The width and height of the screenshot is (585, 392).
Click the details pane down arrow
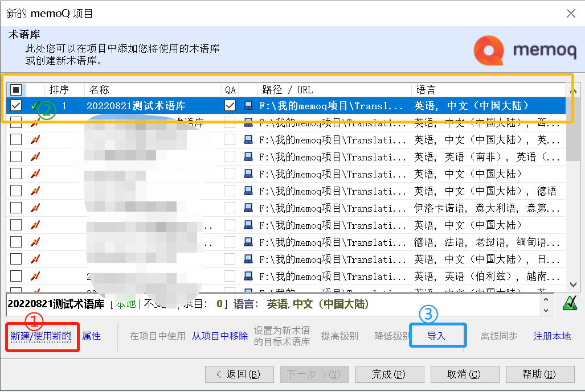pos(546,310)
